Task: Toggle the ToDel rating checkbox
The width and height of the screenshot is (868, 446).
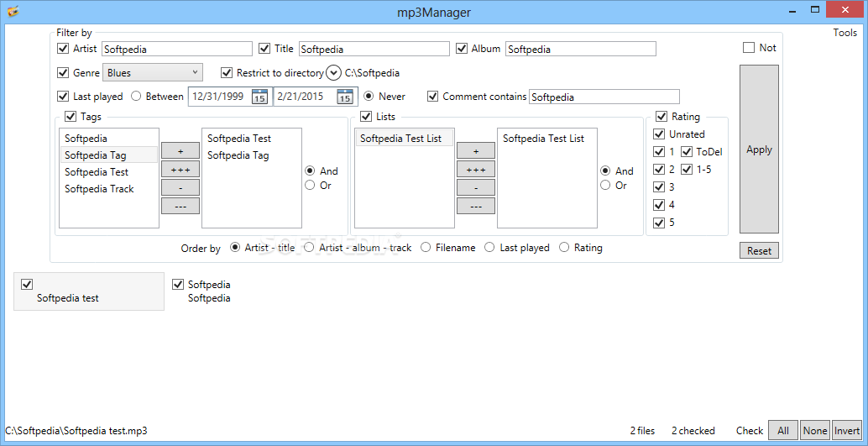Action: point(687,152)
